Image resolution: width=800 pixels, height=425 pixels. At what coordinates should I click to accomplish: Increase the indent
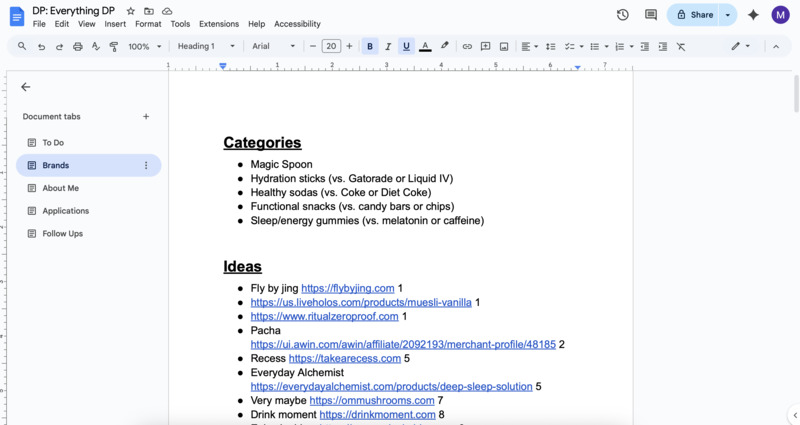pos(663,46)
